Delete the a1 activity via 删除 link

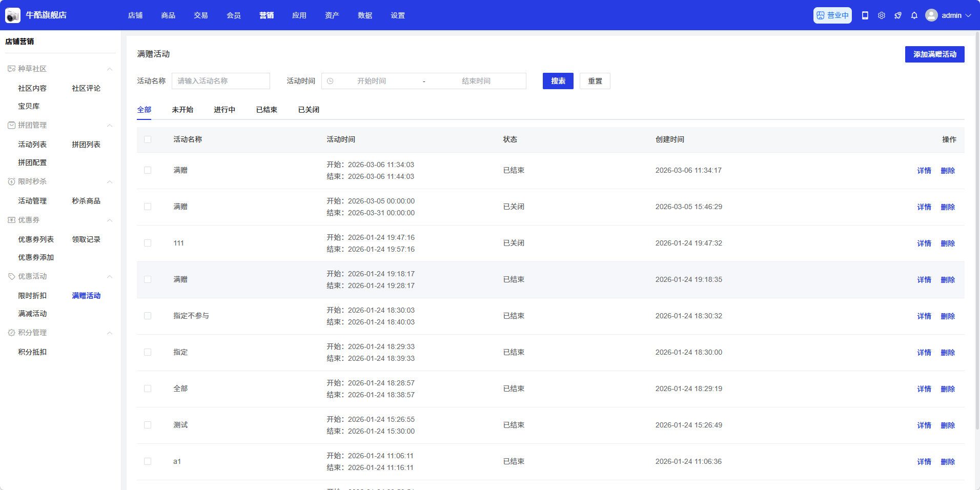(x=948, y=462)
